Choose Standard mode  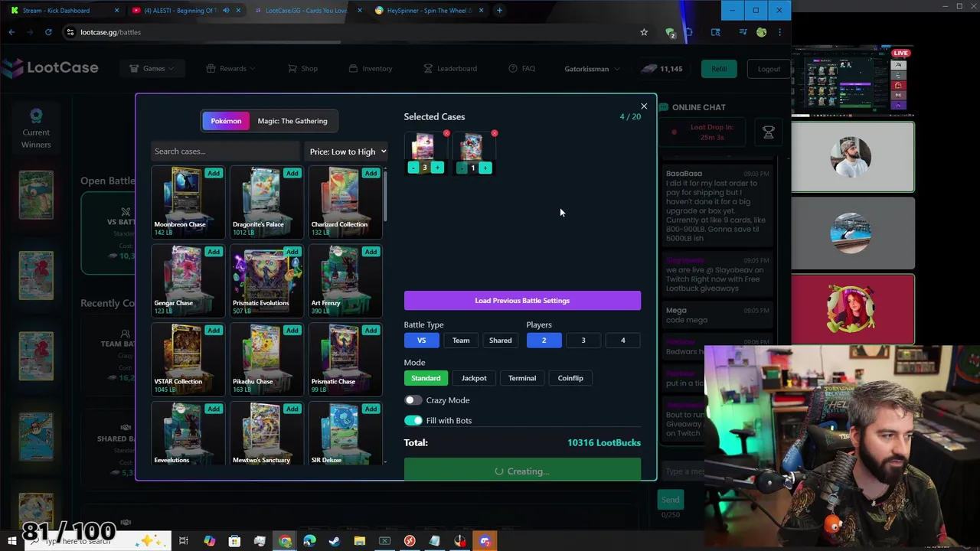[426, 378]
